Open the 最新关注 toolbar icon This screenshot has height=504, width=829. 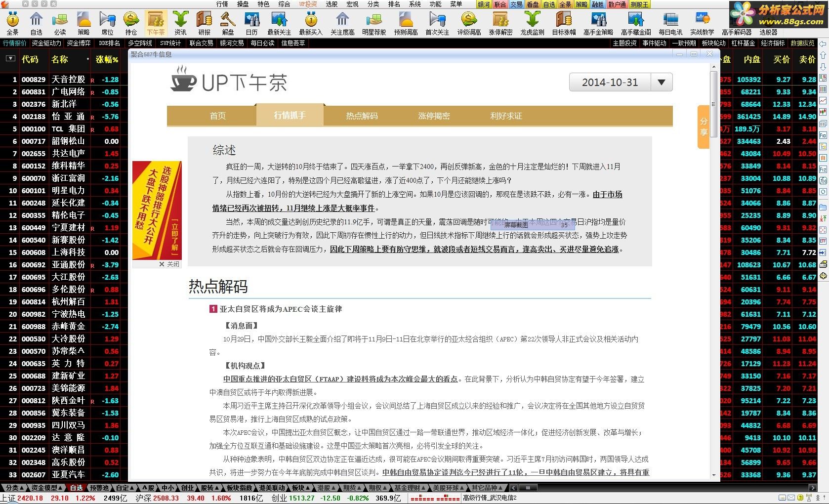click(x=279, y=23)
